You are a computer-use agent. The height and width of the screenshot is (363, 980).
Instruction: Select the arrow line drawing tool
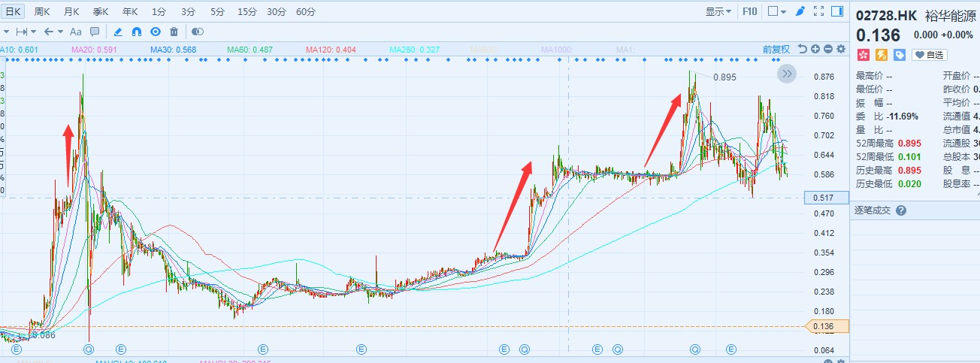point(49,32)
